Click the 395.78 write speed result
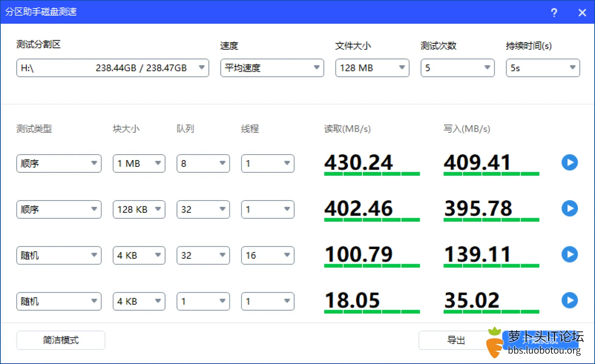The height and width of the screenshot is (364, 595). pyautogui.click(x=478, y=208)
